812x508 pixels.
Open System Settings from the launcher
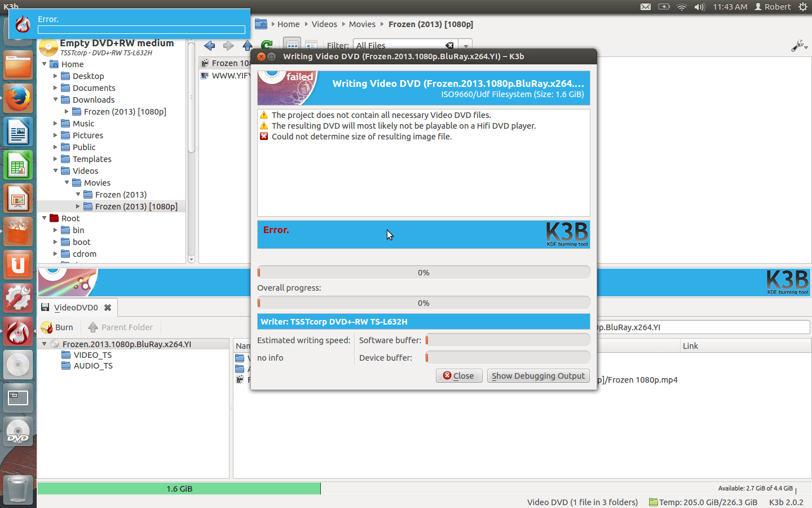(18, 297)
